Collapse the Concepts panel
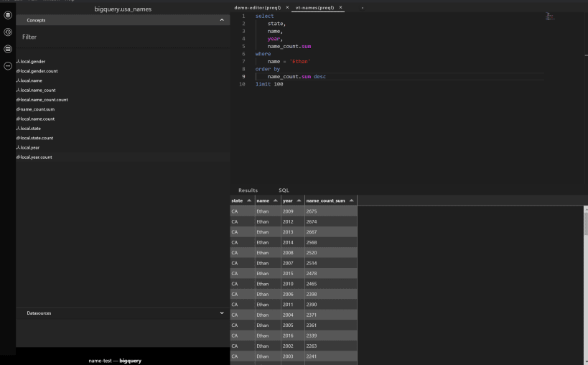The width and height of the screenshot is (588, 365). coord(221,20)
